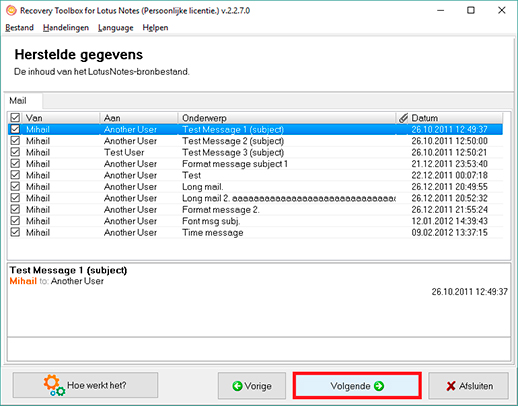Go back with the Vorige button
The image size is (518, 406).
point(252,386)
